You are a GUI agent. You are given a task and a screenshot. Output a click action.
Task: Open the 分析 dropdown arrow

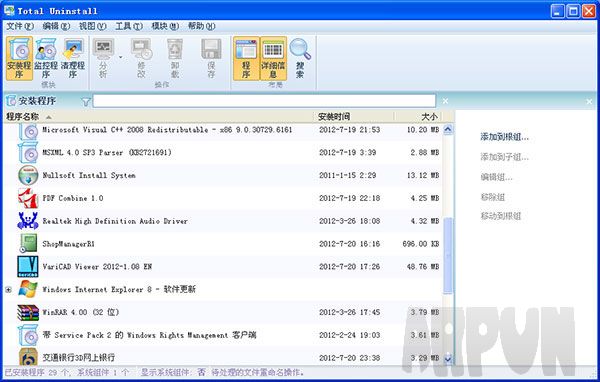(x=121, y=57)
